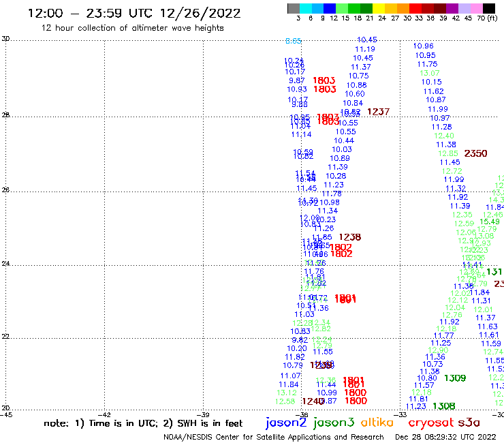Click the wave height value '11.14'
Viewport: 504px width, 443px height.
pyautogui.click(x=301, y=134)
